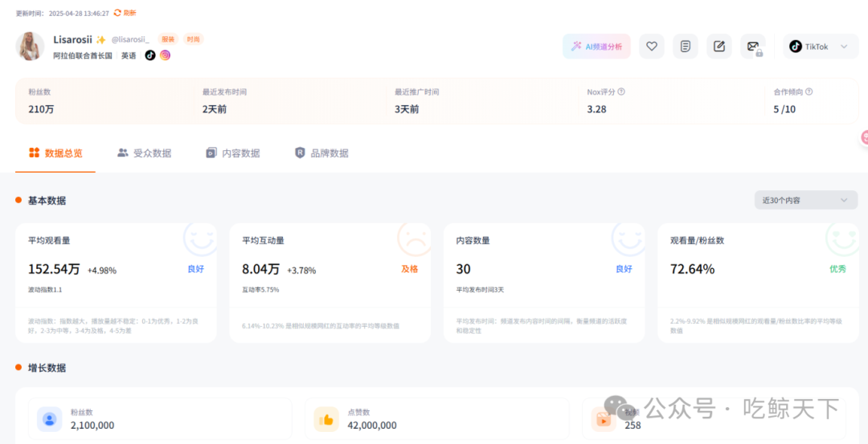Open the document notes icon
This screenshot has width=868, height=444.
pos(686,47)
